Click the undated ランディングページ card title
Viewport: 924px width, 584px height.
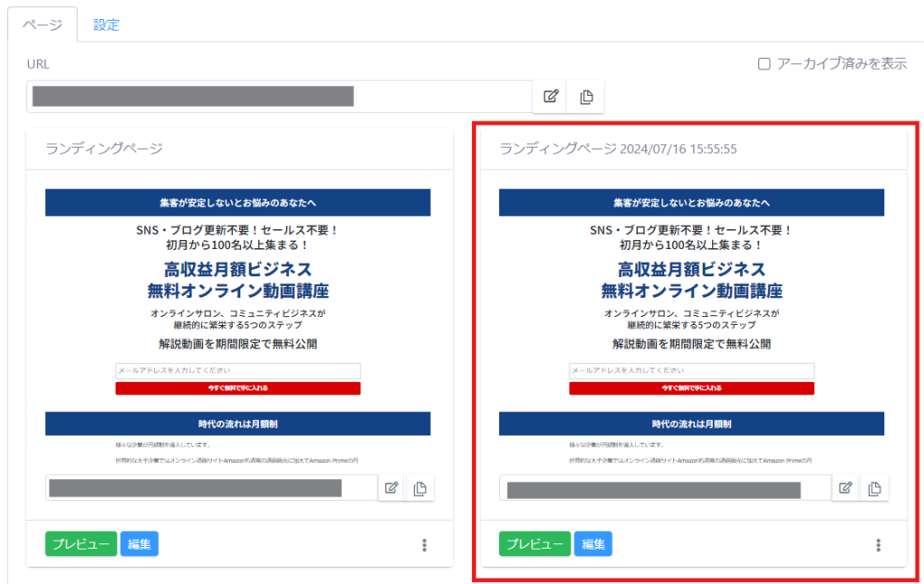point(105,149)
